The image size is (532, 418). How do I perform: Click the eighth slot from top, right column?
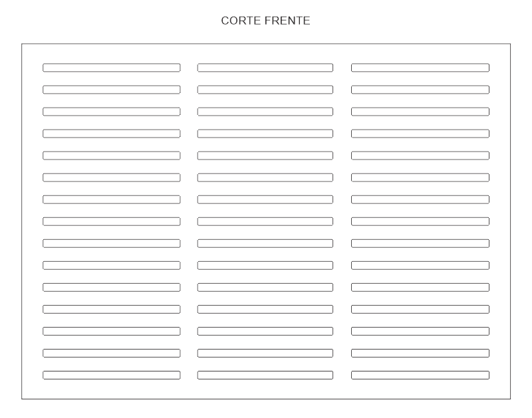coord(420,221)
